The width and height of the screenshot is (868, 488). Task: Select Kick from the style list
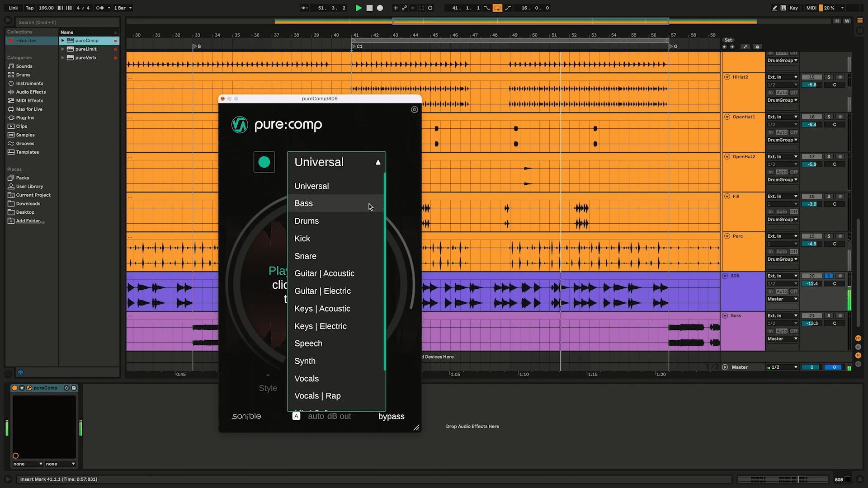click(x=302, y=238)
